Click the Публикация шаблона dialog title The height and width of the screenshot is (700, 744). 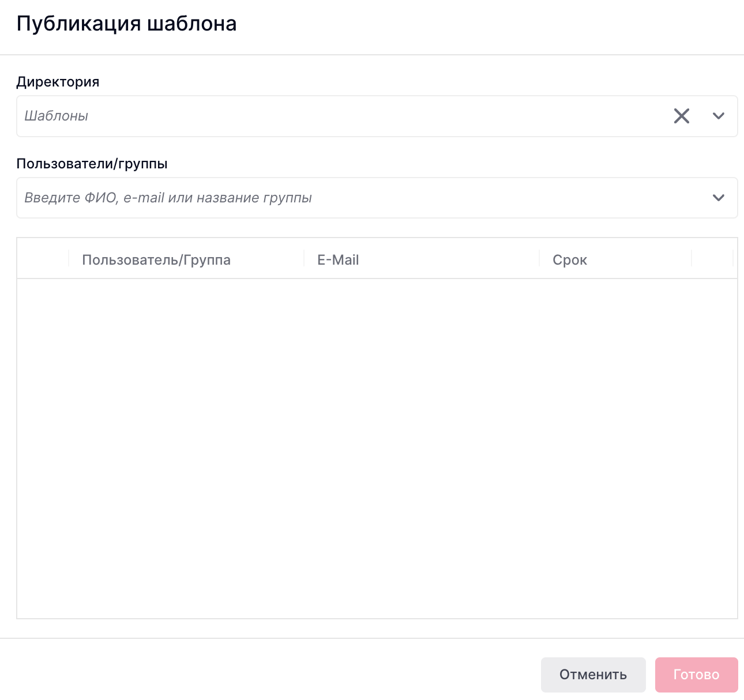(x=126, y=24)
